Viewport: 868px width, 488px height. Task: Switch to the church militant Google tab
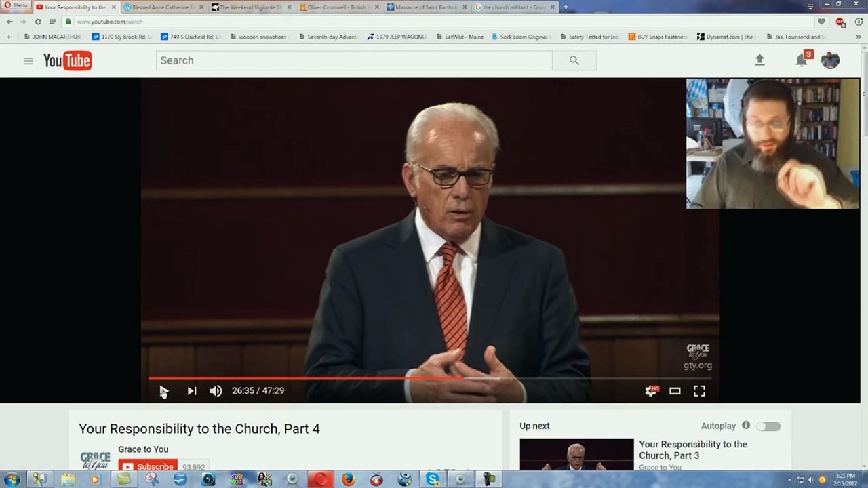[514, 7]
